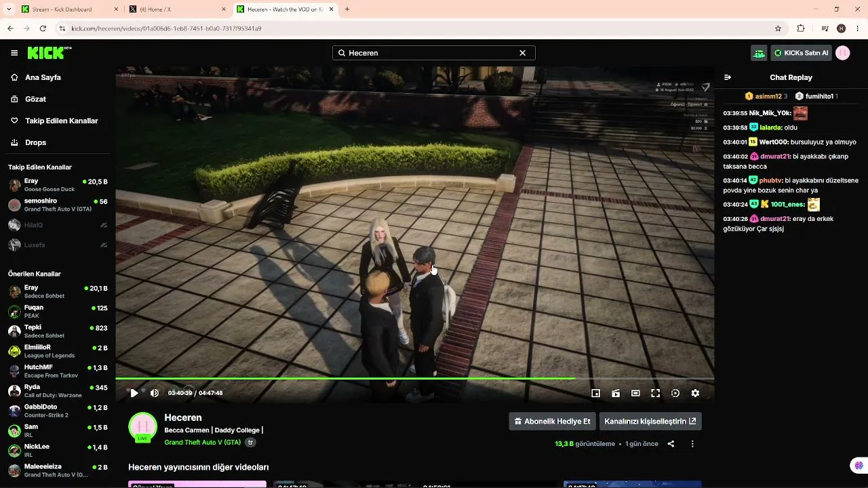Image resolution: width=868 pixels, height=488 pixels.
Task: Open Takip Edilen Kanallar page
Action: pyautogui.click(x=62, y=121)
